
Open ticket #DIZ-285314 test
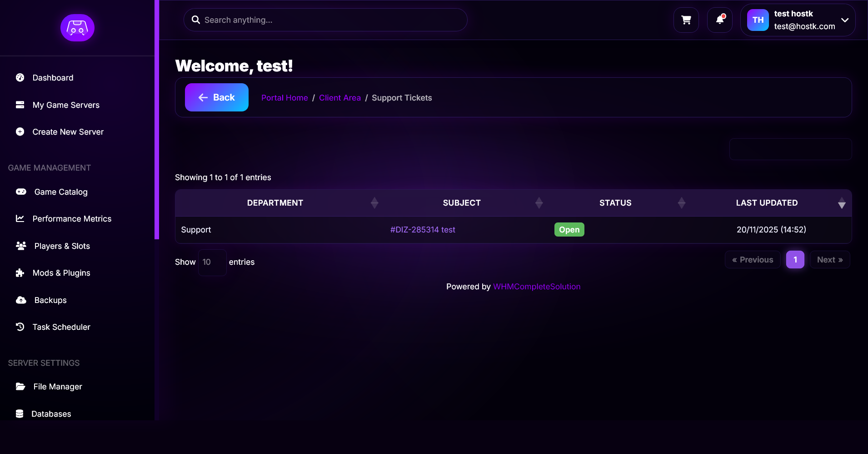point(422,230)
